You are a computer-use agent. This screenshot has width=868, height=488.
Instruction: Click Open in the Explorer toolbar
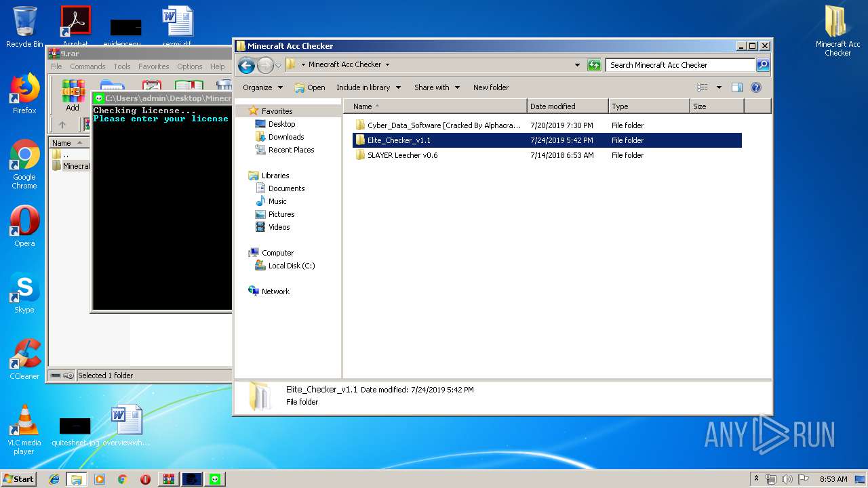pyautogui.click(x=310, y=87)
